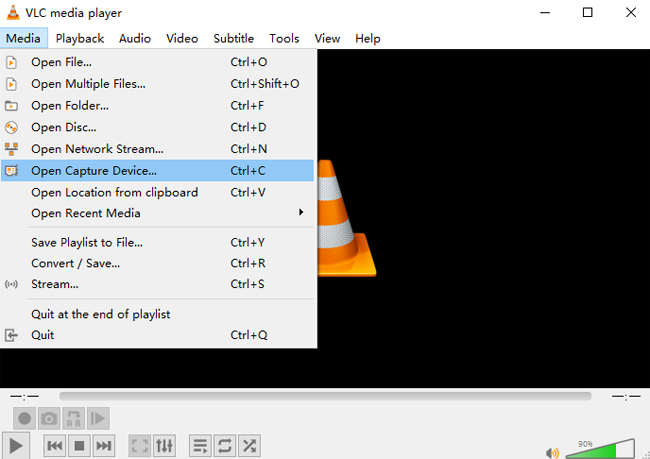Start playback with the Play button
Image resolution: width=650 pixels, height=459 pixels.
(x=16, y=446)
